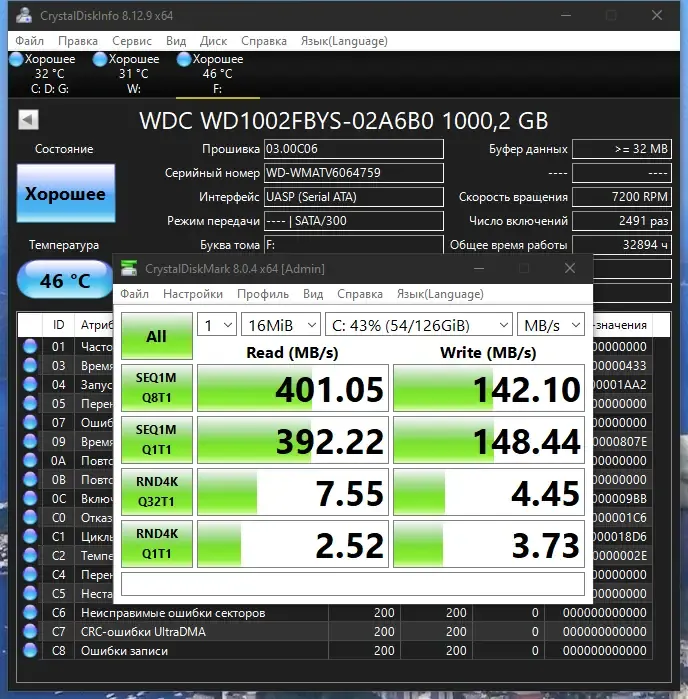Click status orb for attribute 0B
Image resolution: width=688 pixels, height=699 pixels.
30,479
